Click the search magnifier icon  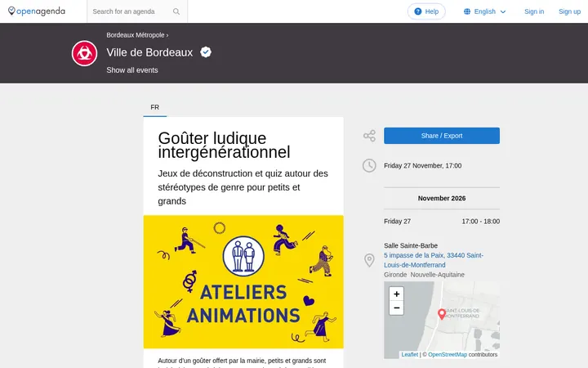176,11
